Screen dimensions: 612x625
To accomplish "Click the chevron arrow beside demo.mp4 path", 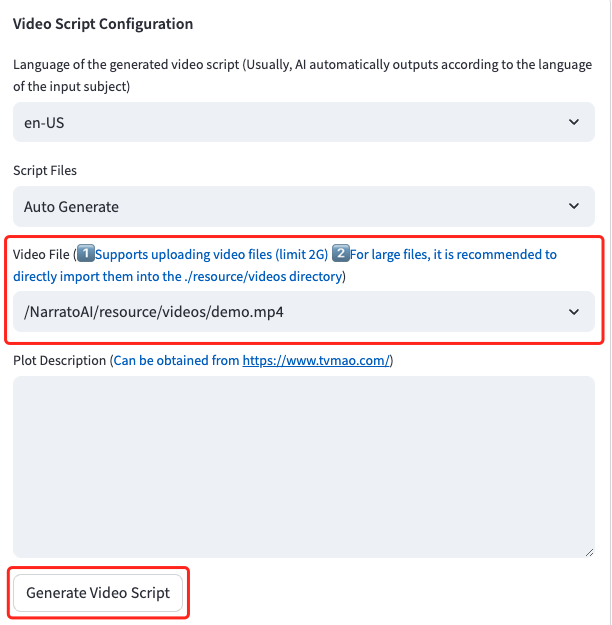I will [x=574, y=312].
